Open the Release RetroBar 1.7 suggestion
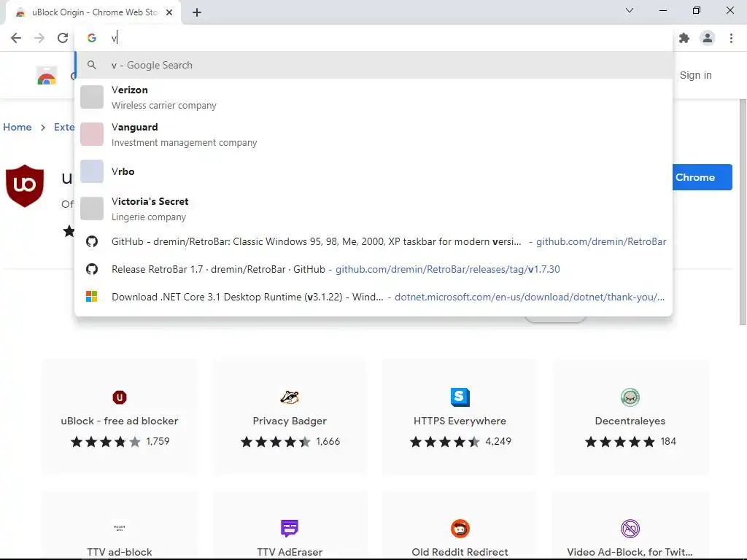This screenshot has height=560, width=747. click(373, 269)
